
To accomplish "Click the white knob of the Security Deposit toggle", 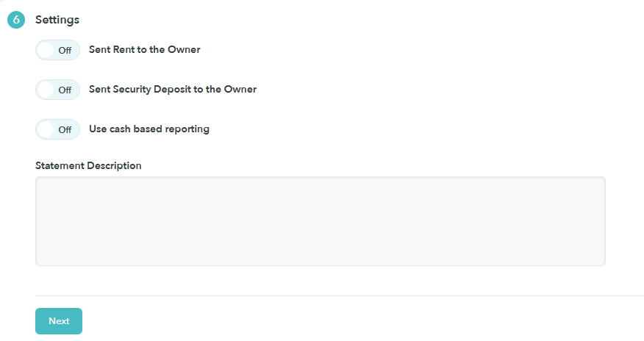I will (x=46, y=90).
